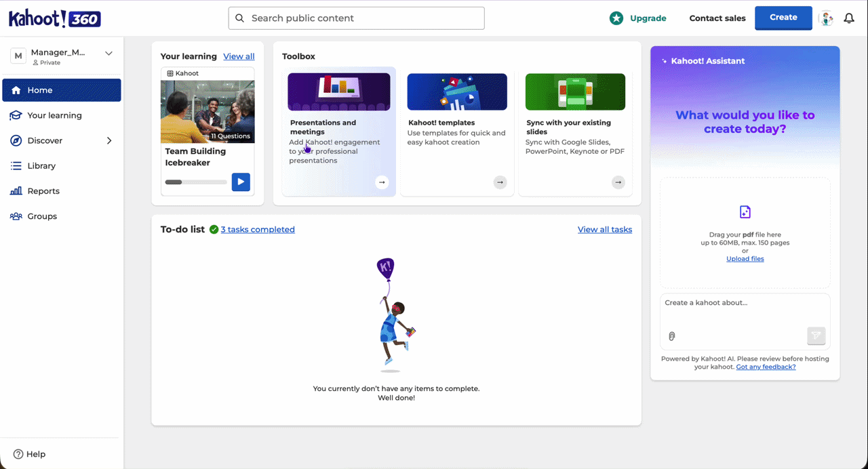
Task: Click the Kahoot! 360 logo
Action: click(54, 18)
